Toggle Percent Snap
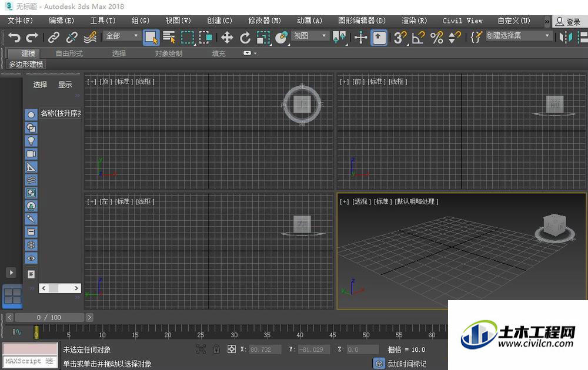This screenshot has width=588, height=370. (436, 38)
